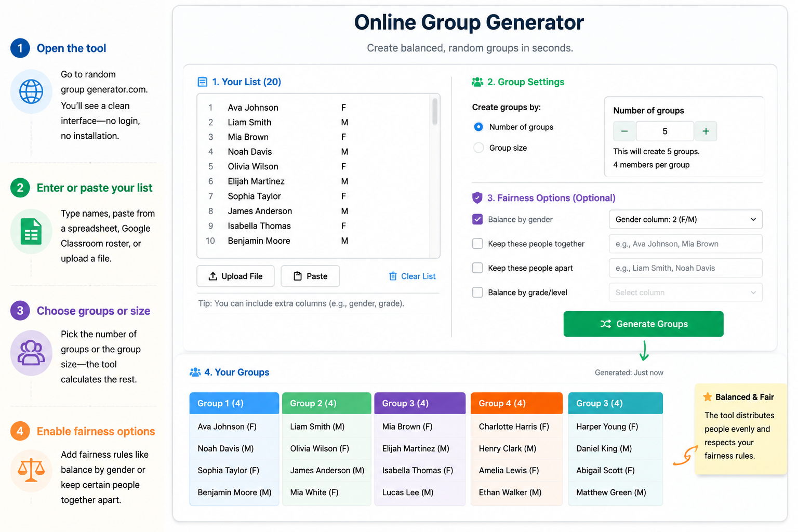Image resolution: width=798 pixels, height=532 pixels.
Task: Click Lucas Lee (M) in purple group
Action: coord(408,492)
